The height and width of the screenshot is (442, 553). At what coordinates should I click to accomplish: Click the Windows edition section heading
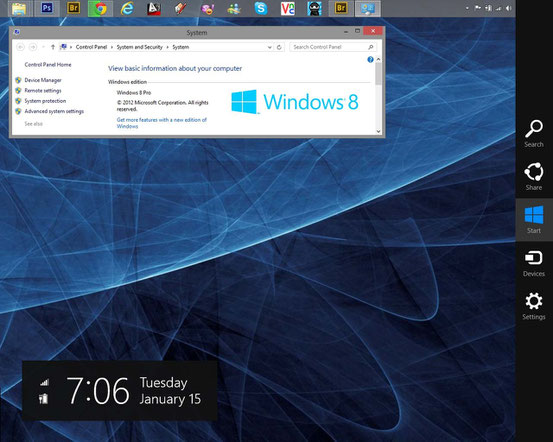click(127, 82)
